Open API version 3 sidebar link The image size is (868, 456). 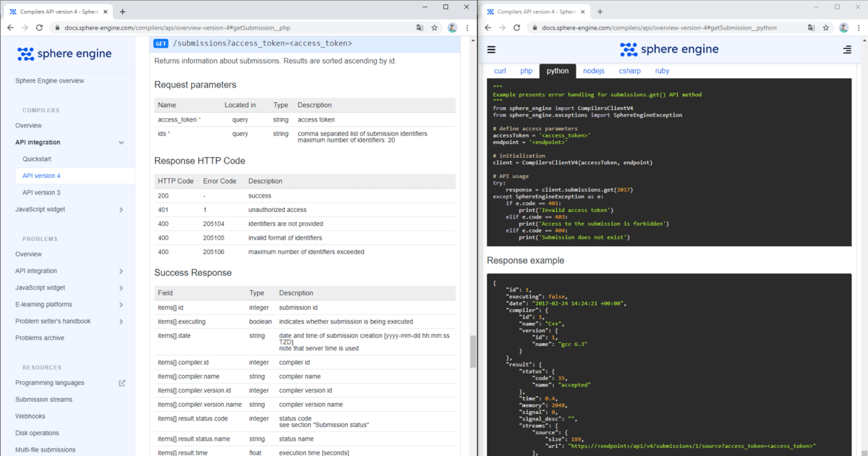41,193
